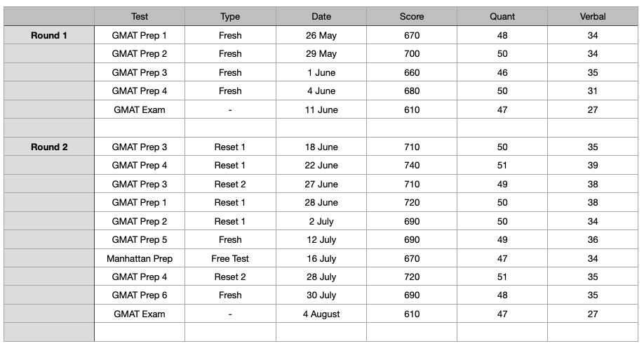Click the Date column header
Viewport: 644px width, 346px height.
[x=321, y=16]
